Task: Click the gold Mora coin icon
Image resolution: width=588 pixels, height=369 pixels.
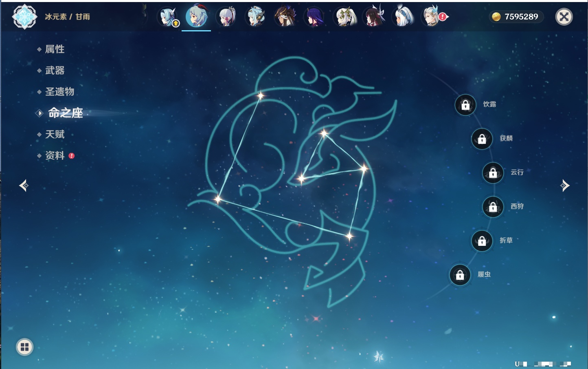Action: click(496, 17)
